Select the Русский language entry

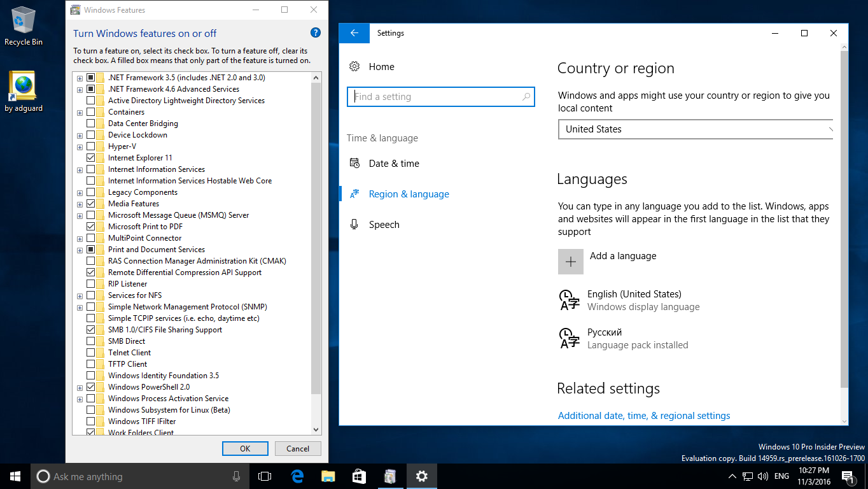696,338
